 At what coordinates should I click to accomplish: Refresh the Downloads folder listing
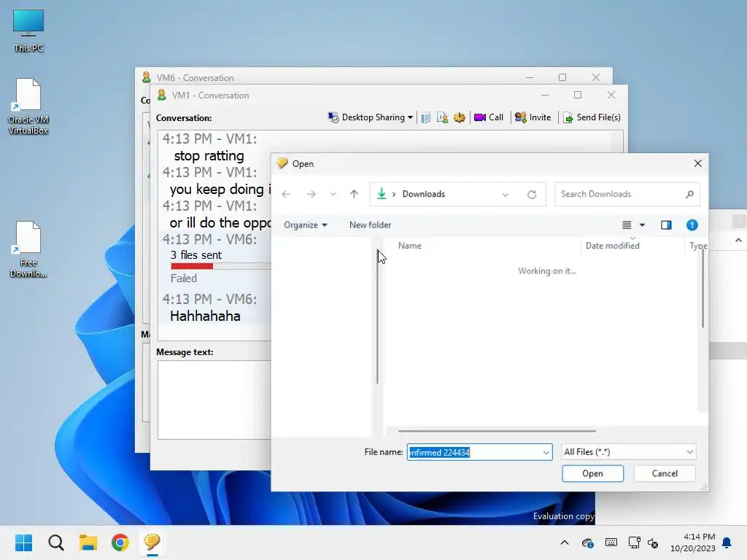coord(532,194)
